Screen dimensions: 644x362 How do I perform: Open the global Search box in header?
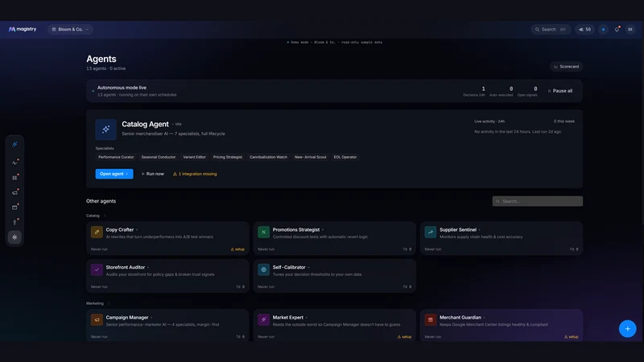tap(551, 30)
